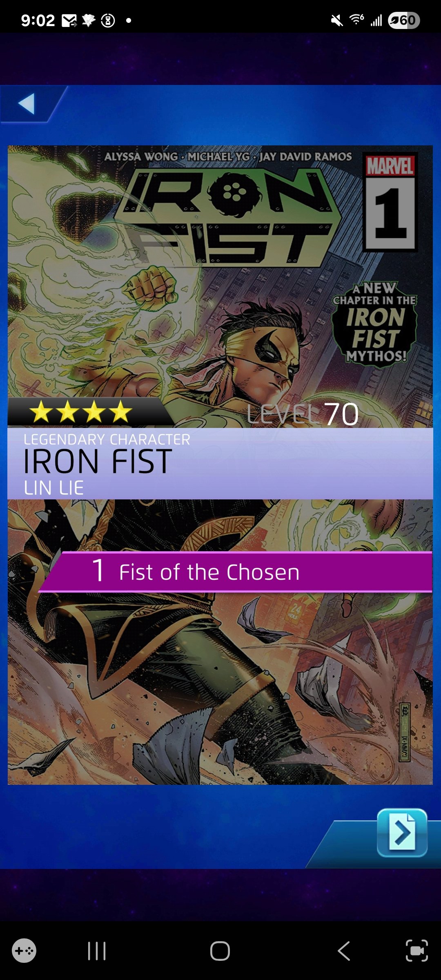The image size is (441, 980).
Task: Tap the mail notification icon in status bar
Action: [69, 20]
